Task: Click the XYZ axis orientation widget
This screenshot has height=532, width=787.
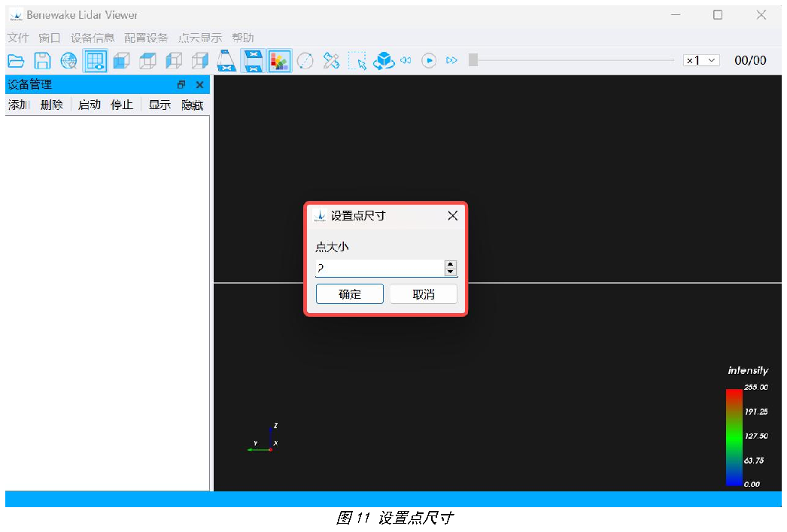Action: [263, 439]
